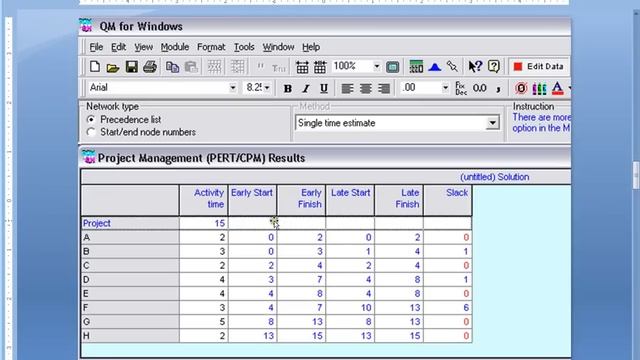Open the calculator icon
This screenshot has width=640, height=360.
tap(416, 67)
